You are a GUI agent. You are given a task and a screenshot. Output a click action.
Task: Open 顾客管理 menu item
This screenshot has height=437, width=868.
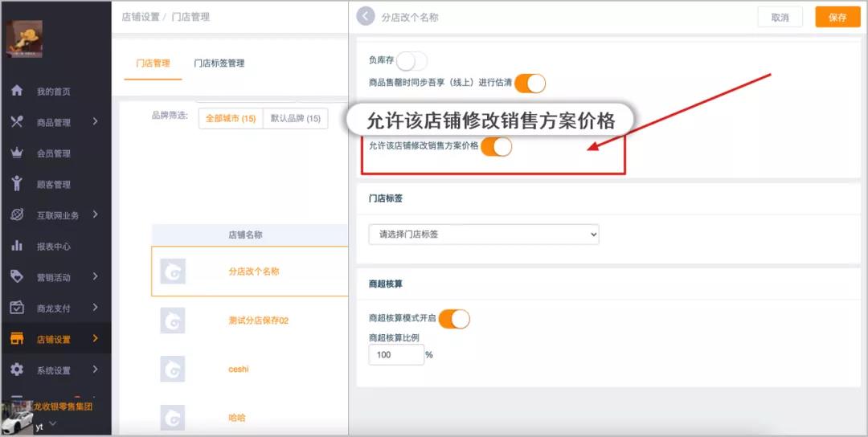tap(54, 185)
